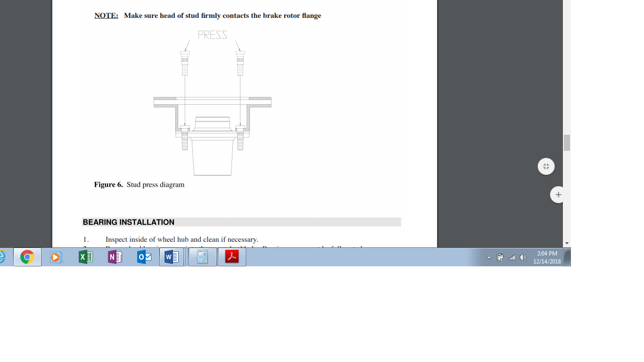Screen dimensions: 644x362
Task: Open the network signal tray icon
Action: tap(512, 258)
